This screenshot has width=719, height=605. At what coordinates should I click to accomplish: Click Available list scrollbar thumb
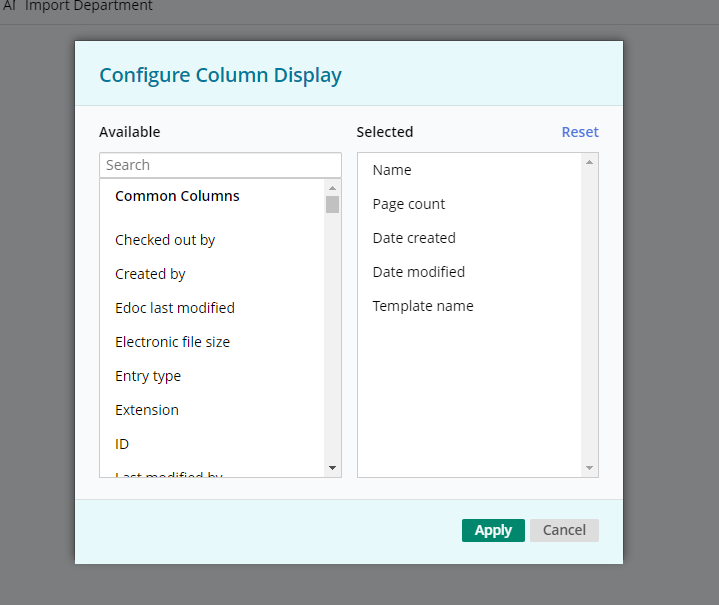pyautogui.click(x=333, y=204)
